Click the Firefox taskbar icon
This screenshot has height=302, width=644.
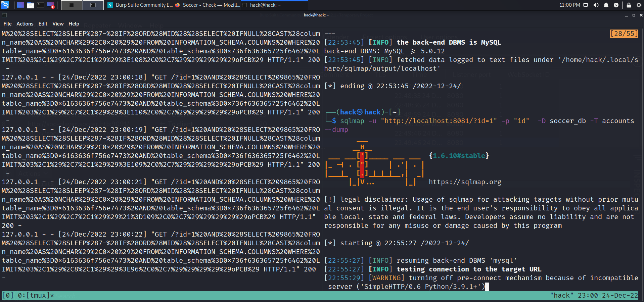(x=177, y=5)
